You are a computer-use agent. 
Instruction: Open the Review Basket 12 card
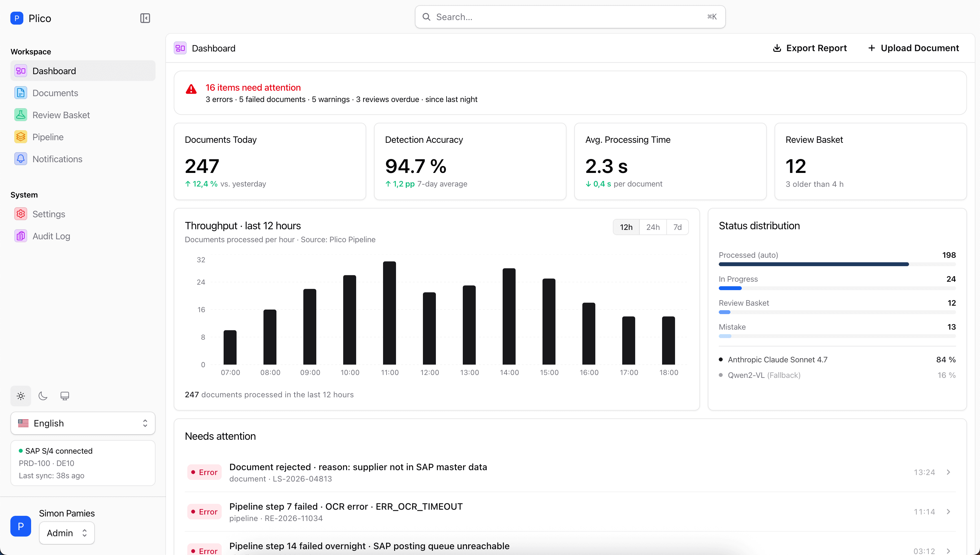point(870,161)
